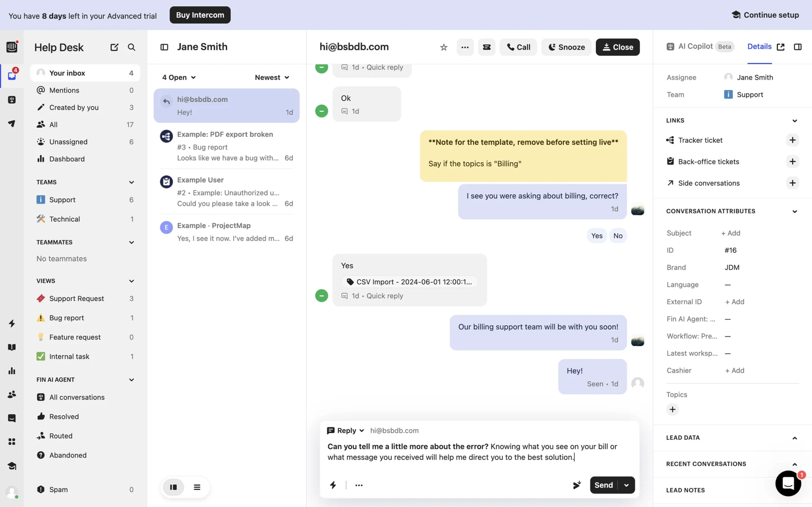The image size is (812, 507).
Task: Open the ticket details ticket icon
Action: (x=486, y=47)
